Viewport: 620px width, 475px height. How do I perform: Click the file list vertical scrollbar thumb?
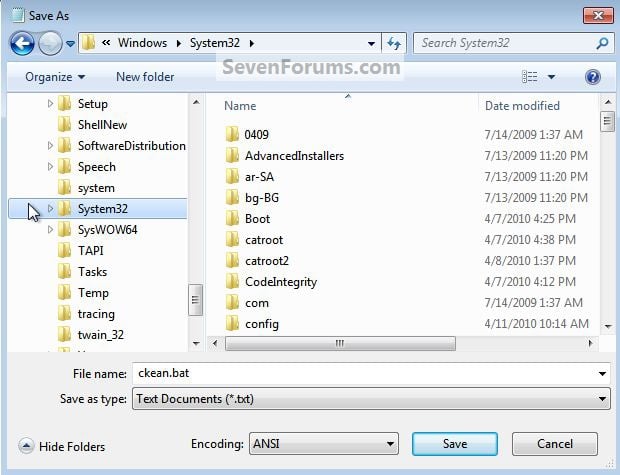click(608, 122)
